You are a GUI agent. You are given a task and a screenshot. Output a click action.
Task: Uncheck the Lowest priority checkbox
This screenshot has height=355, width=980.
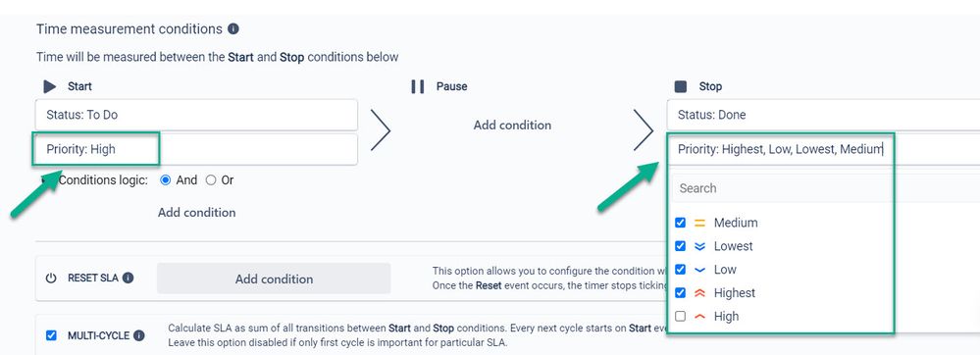[x=681, y=245]
